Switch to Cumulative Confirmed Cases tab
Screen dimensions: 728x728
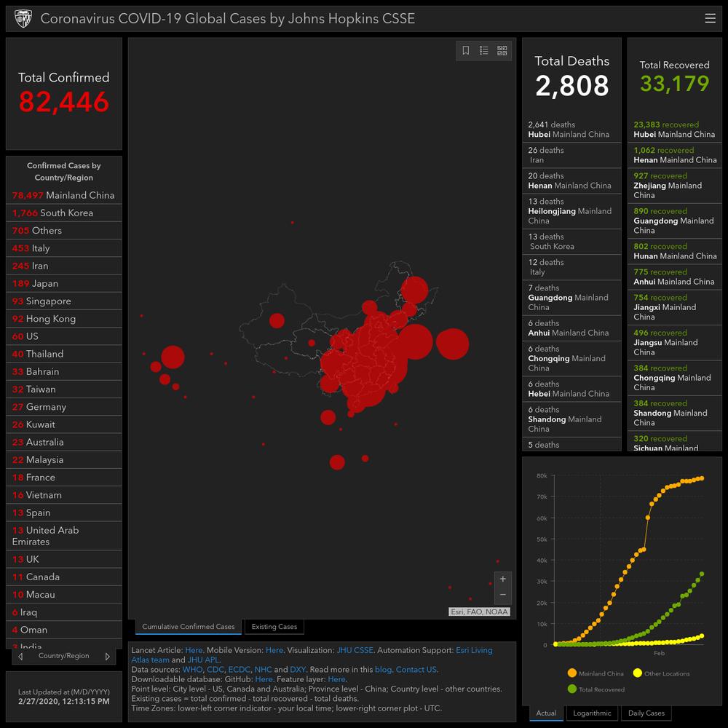pyautogui.click(x=188, y=627)
